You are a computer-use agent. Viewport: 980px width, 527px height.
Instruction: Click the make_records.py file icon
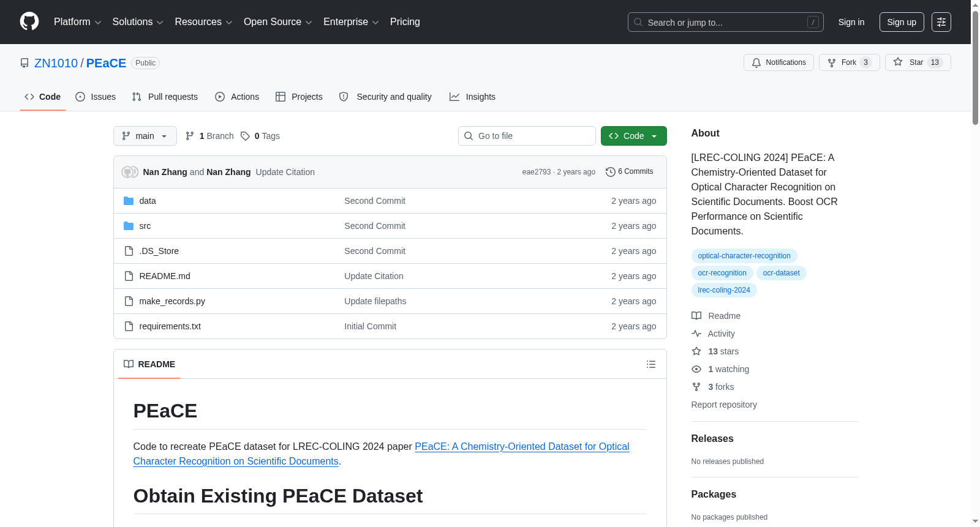[x=129, y=301]
